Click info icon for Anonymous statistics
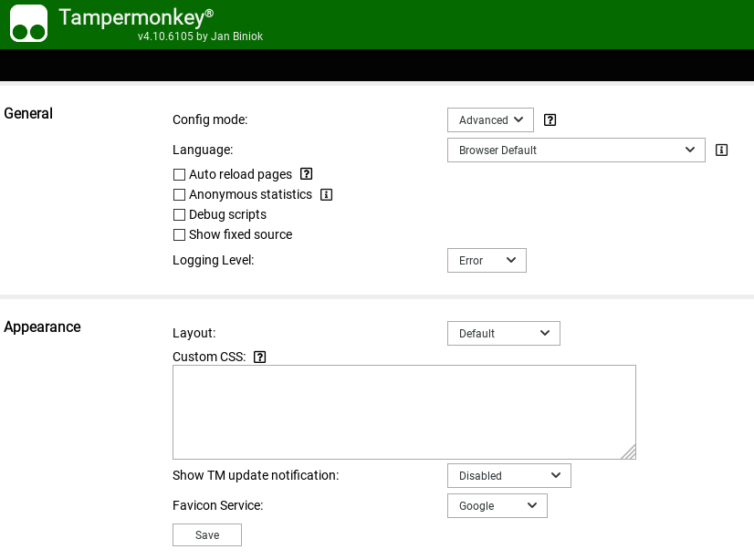754x560 pixels. pos(327,194)
